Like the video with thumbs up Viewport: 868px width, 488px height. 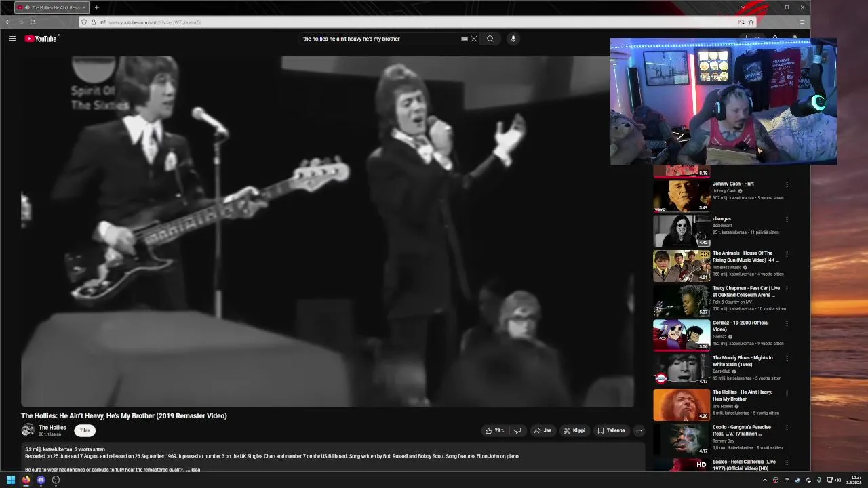(494, 430)
